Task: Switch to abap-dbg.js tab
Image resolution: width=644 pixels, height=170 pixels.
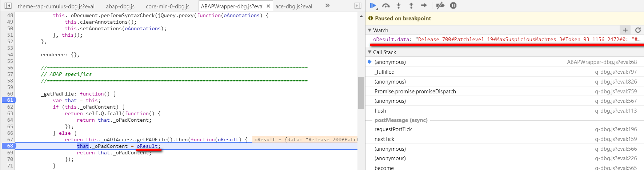Action: point(120,6)
